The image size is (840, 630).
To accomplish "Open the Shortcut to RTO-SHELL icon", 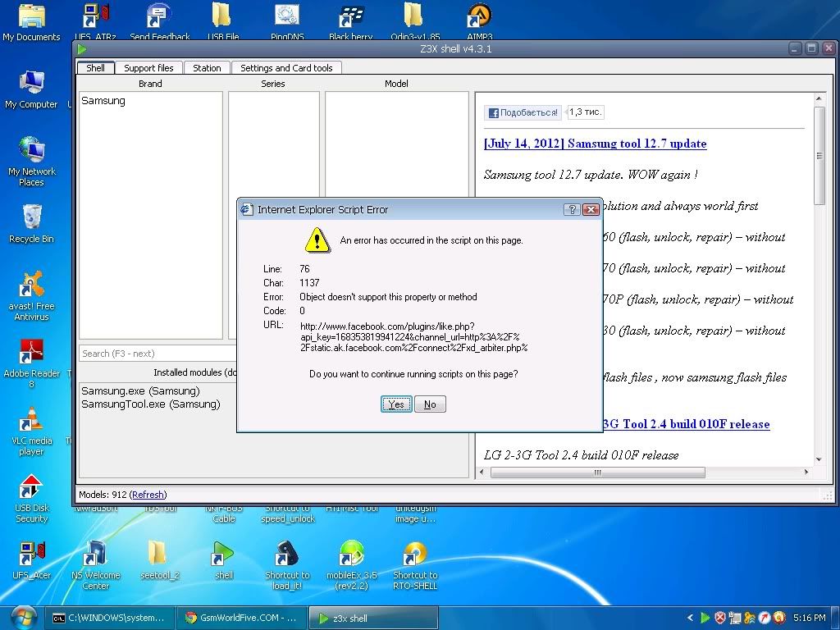I will [415, 565].
